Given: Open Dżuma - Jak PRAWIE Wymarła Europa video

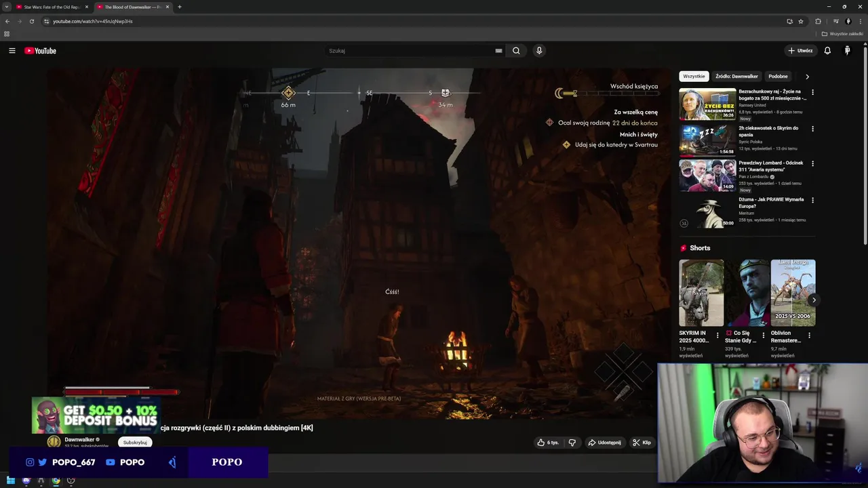Looking at the screenshot, I should (x=707, y=212).
